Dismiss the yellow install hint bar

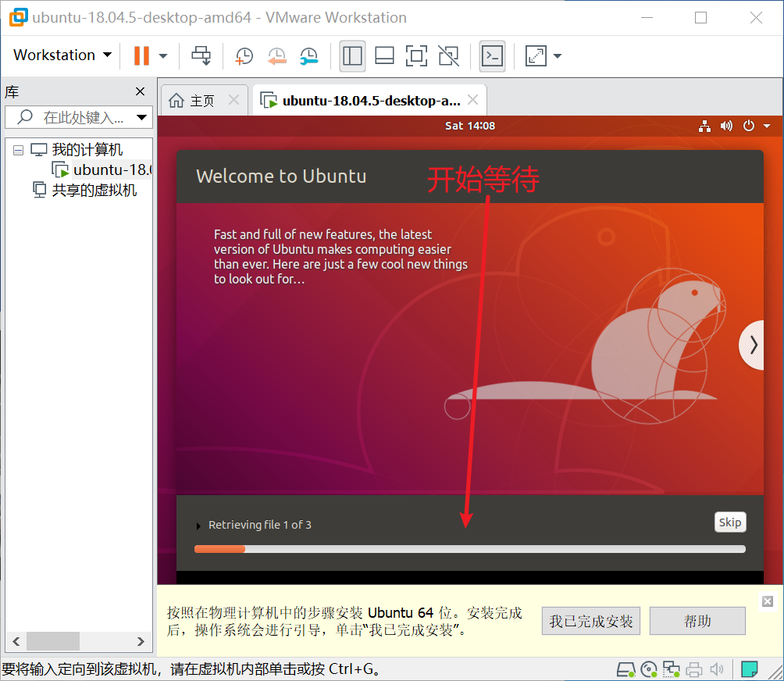(x=768, y=601)
